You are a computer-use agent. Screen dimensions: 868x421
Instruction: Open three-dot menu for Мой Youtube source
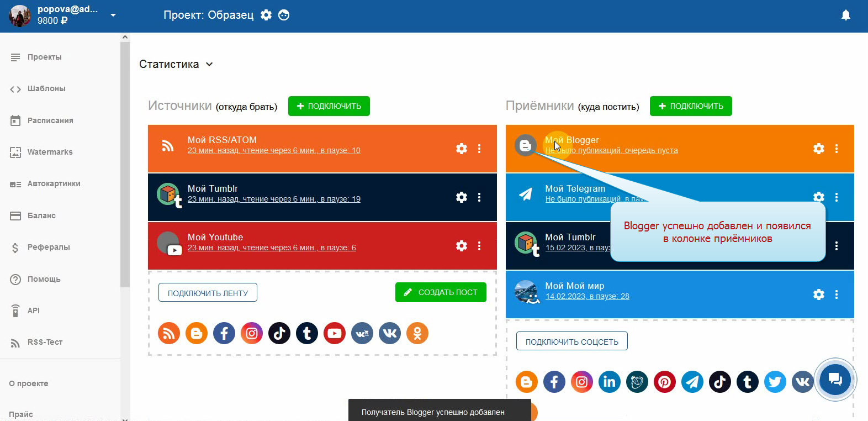[479, 246]
